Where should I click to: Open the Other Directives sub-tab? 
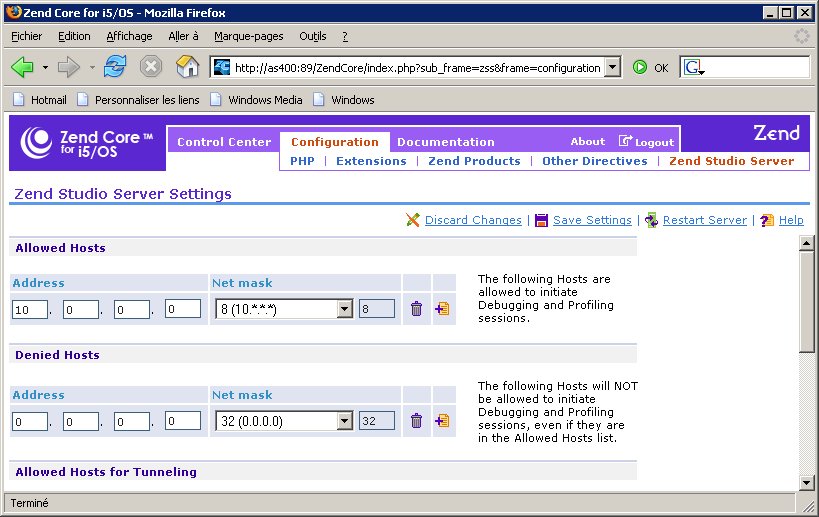pyautogui.click(x=594, y=161)
